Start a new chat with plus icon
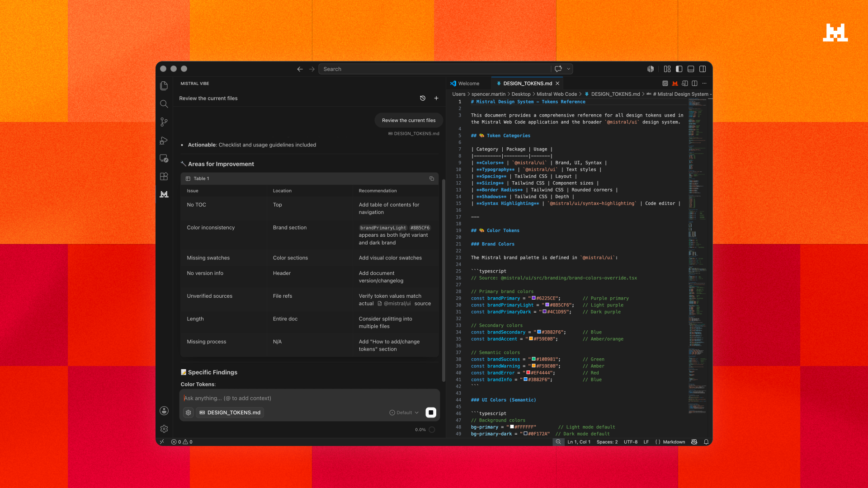 pos(436,98)
